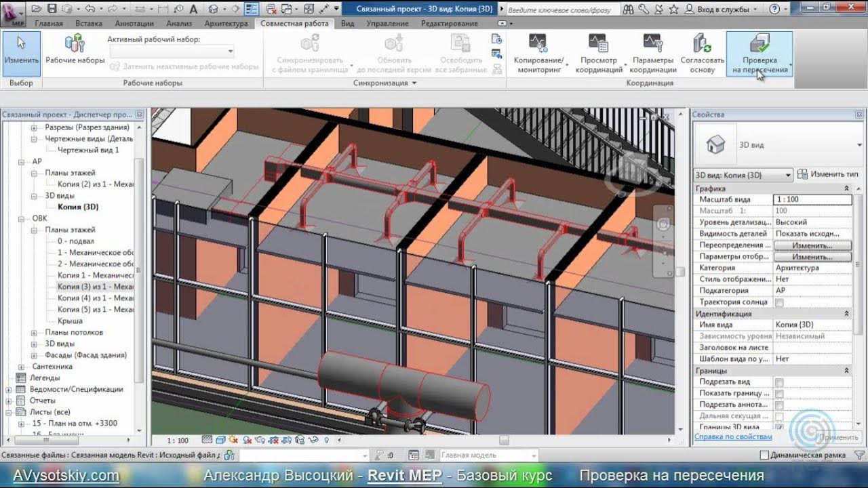Image resolution: width=868 pixels, height=488 pixels.
Task: Toggle Динамическая рамка checkbox
Action: [764, 455]
